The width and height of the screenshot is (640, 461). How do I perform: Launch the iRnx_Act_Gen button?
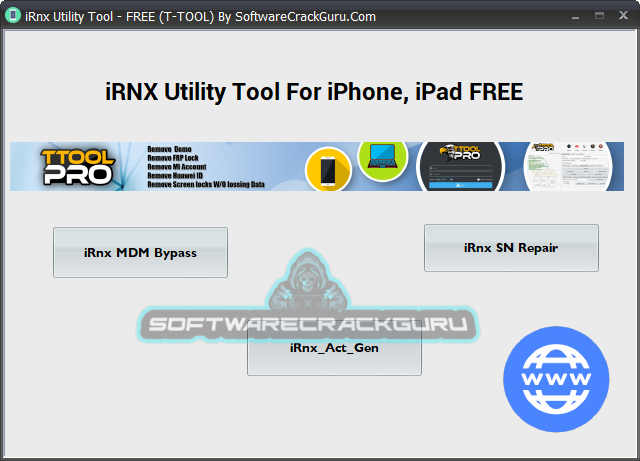pyautogui.click(x=334, y=348)
